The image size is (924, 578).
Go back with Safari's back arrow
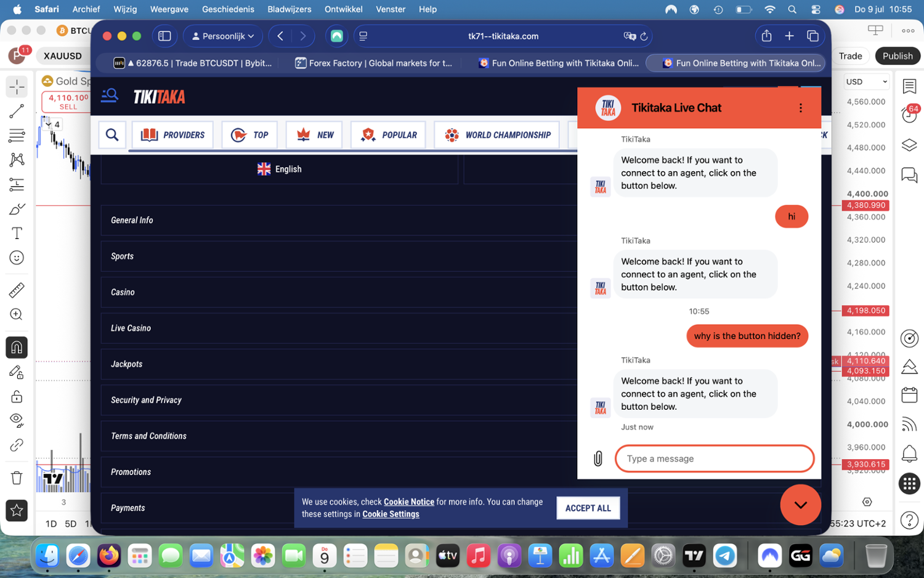(280, 36)
